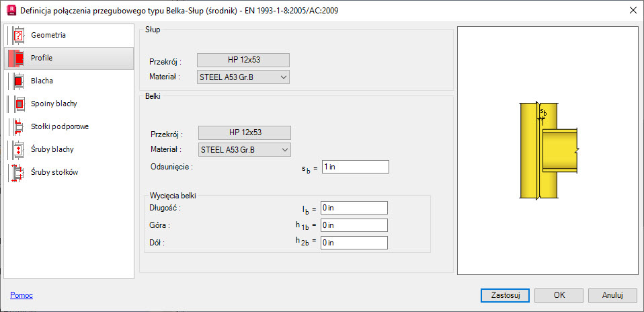Open the Pomoc help link
Viewport: 644px width, 312px height.
click(22, 296)
